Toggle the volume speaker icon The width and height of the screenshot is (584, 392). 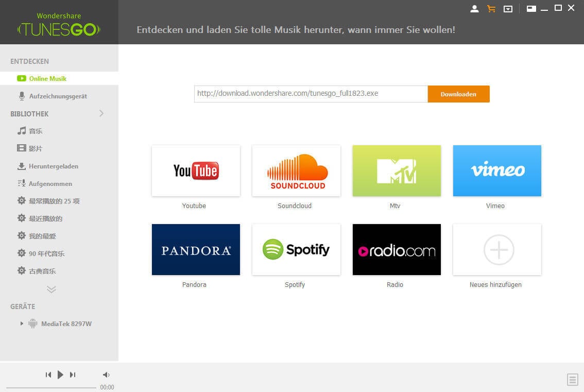click(106, 374)
